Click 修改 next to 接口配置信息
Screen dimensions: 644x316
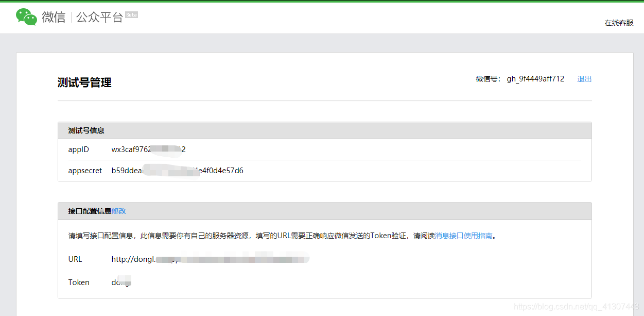[x=119, y=211]
